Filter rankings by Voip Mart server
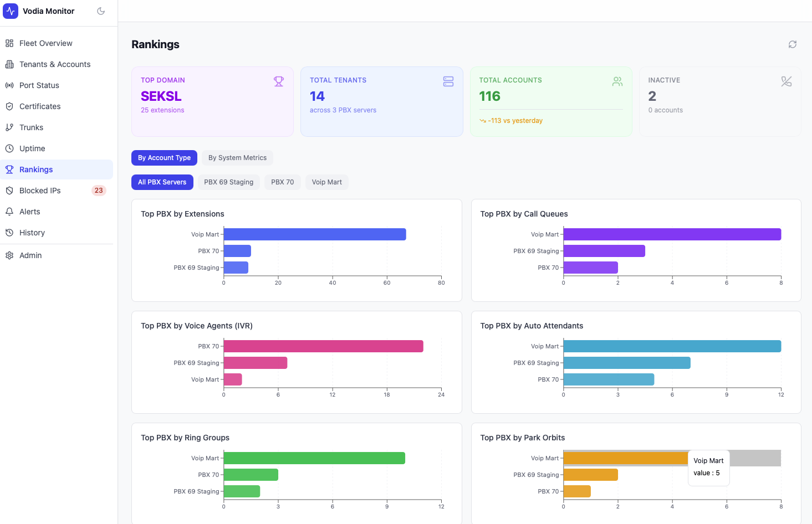 (x=326, y=182)
